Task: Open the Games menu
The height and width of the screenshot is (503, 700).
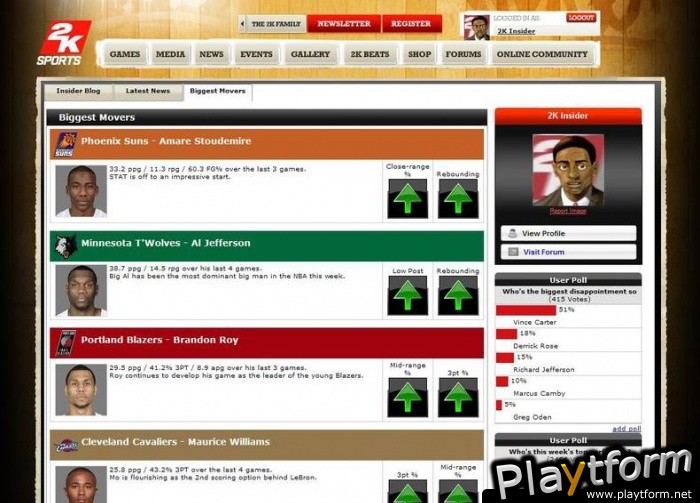Action: point(125,54)
